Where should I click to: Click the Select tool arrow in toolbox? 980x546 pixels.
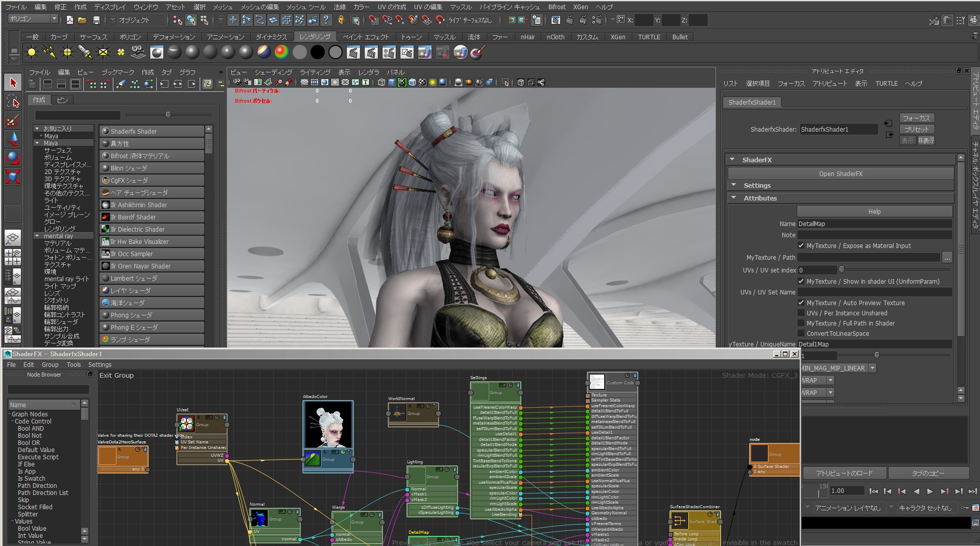13,83
